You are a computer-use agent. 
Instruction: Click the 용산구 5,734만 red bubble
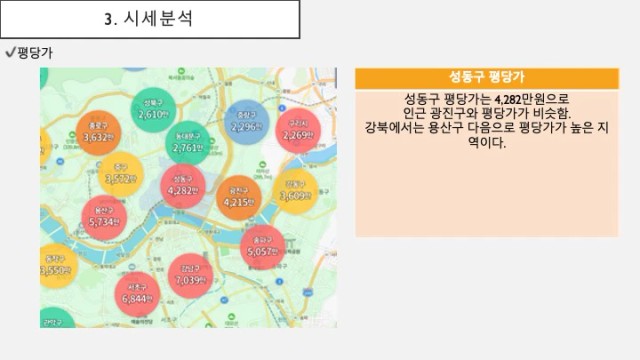[x=104, y=218]
